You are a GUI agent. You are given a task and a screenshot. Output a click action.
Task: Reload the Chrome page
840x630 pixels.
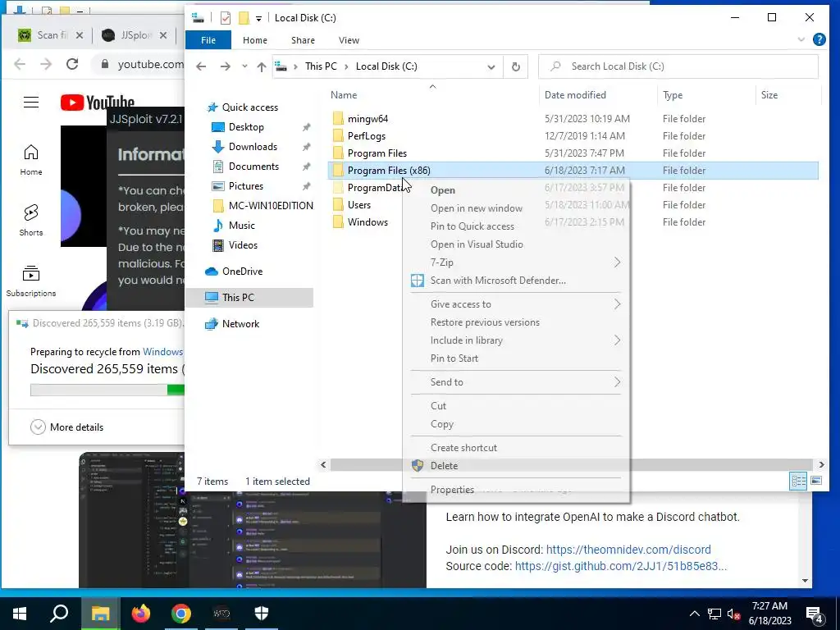[x=72, y=64]
